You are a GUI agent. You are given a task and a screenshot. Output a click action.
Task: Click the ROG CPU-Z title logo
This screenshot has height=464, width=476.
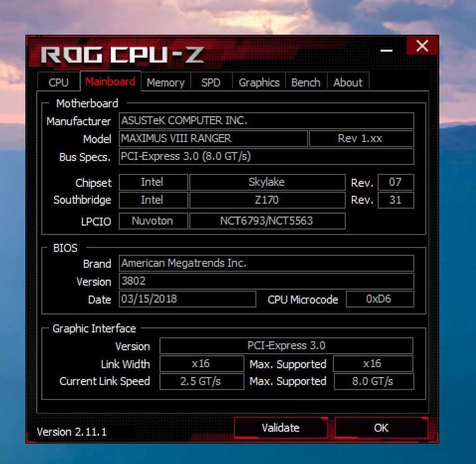[x=122, y=55]
